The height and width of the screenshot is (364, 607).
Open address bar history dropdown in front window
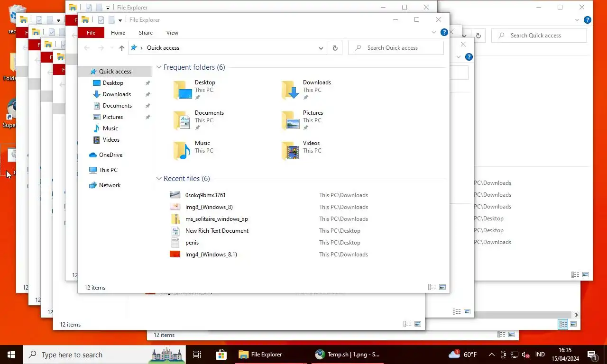tap(321, 48)
